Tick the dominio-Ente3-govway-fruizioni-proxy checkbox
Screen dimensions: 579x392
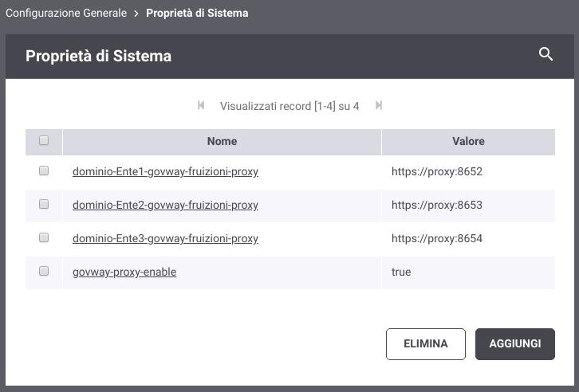pos(44,237)
